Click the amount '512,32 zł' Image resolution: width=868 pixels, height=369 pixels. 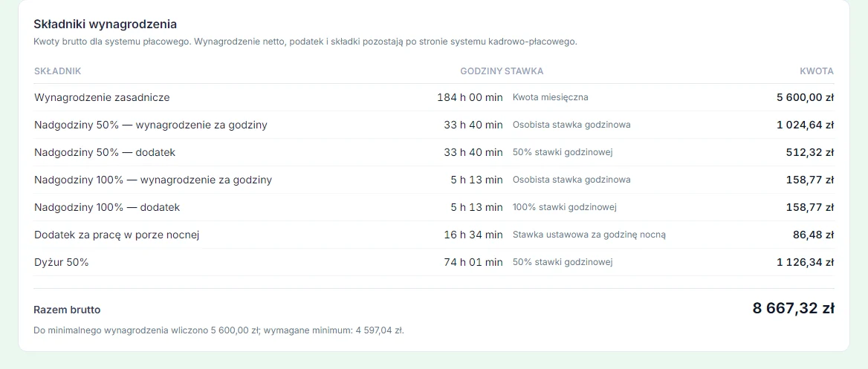[x=810, y=152]
